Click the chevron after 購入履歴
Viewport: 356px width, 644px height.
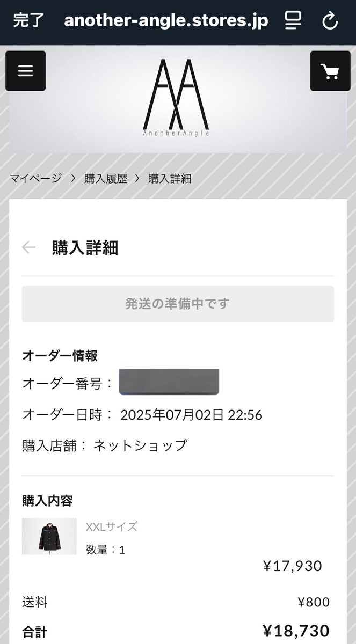click(137, 179)
